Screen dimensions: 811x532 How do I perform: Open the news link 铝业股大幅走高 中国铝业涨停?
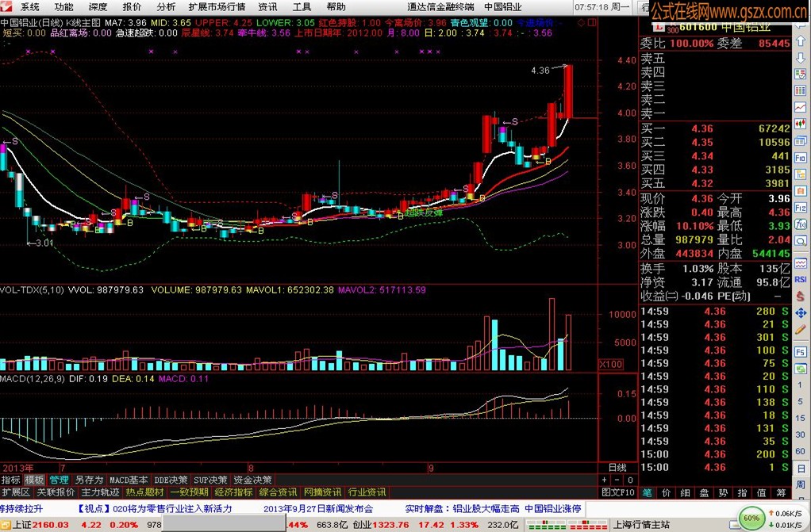pos(517,509)
